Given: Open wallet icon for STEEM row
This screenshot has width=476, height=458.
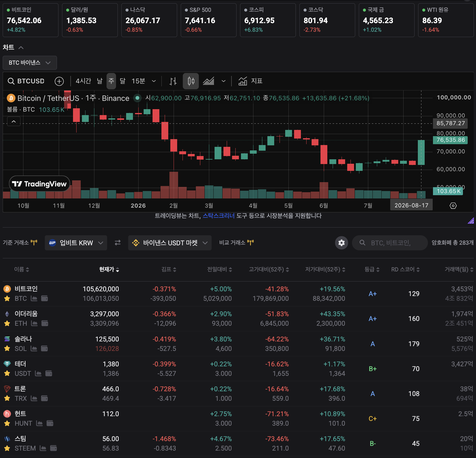Looking at the screenshot, I should (x=53, y=448).
